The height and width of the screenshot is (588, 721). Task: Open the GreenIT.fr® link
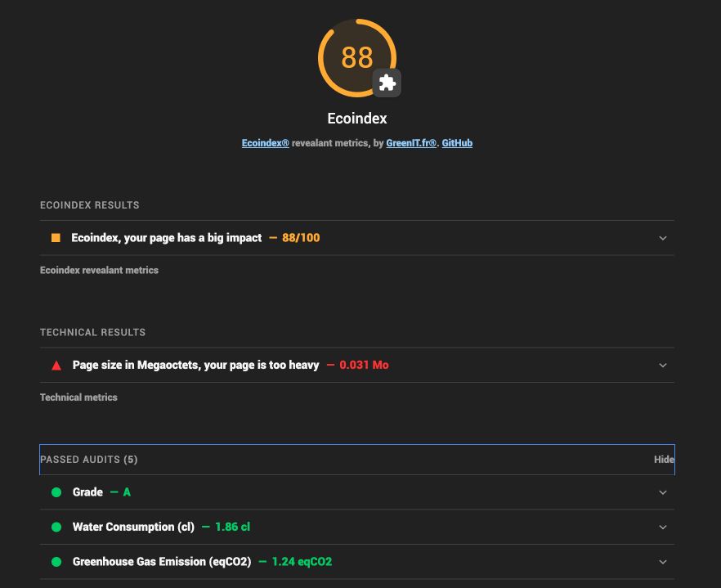(x=411, y=143)
